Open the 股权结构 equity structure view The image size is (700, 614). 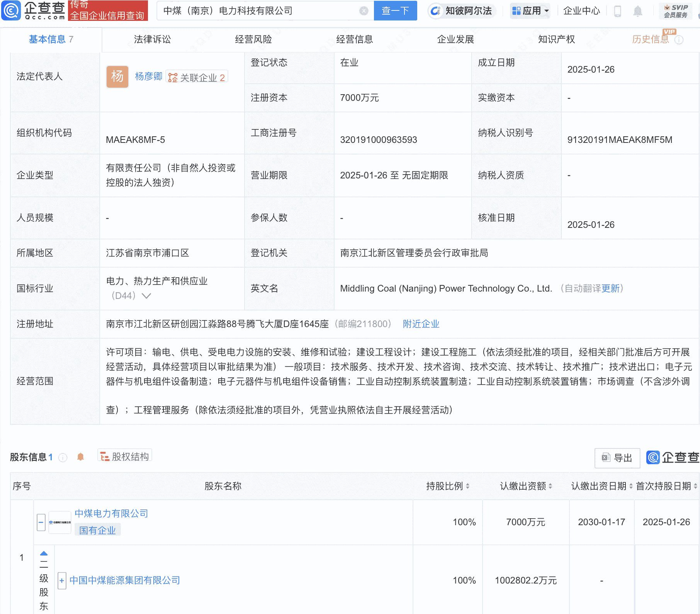pyautogui.click(x=124, y=456)
